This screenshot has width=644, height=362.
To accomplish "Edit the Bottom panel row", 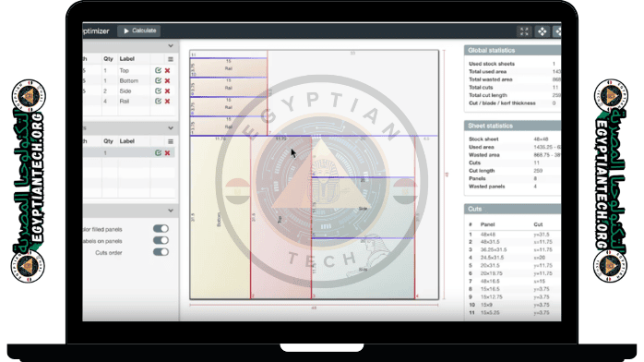I will pyautogui.click(x=158, y=81).
